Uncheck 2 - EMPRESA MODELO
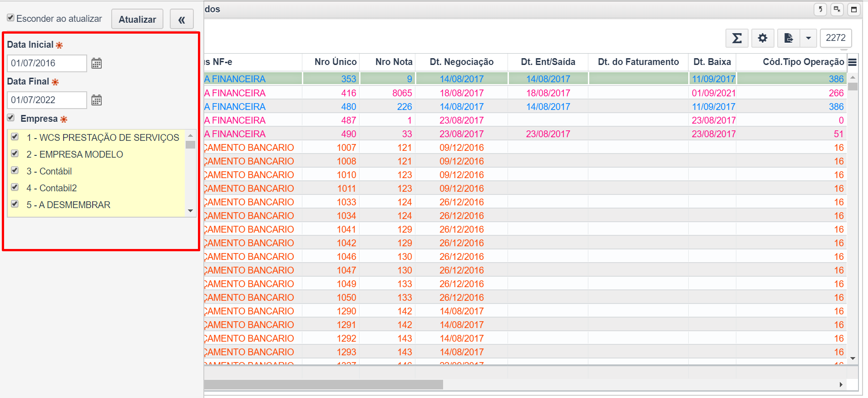Viewport: 868px width, 398px height. click(15, 154)
